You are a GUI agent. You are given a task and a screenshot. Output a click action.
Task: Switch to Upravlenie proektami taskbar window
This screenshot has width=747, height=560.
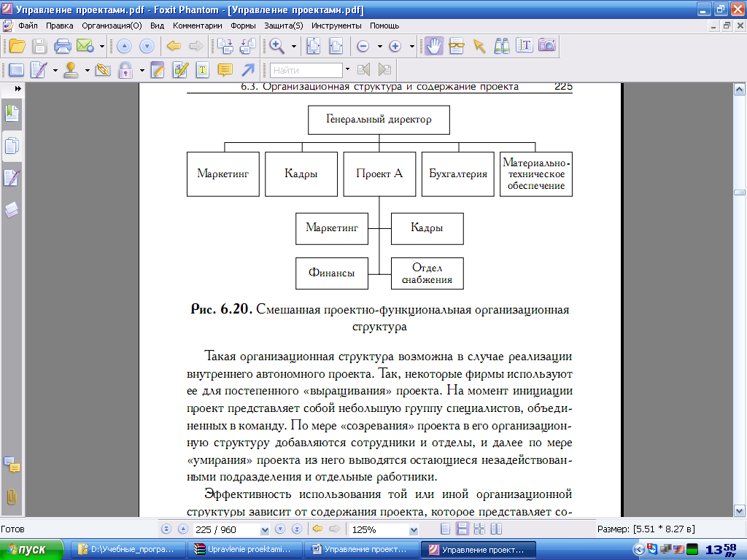tap(244, 550)
